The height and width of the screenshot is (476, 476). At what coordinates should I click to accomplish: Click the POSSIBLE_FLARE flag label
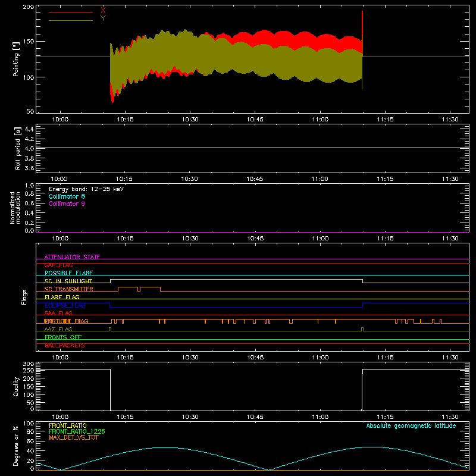(68, 273)
